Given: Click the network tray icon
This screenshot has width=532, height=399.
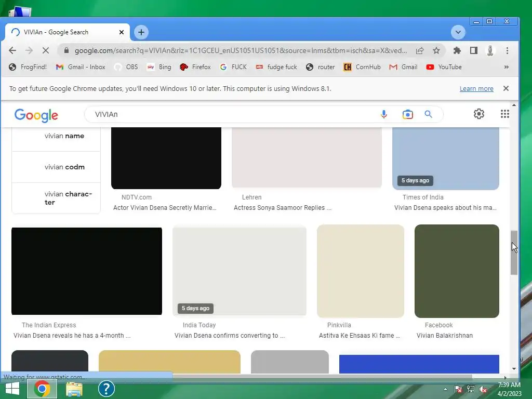Looking at the screenshot, I should [471, 389].
